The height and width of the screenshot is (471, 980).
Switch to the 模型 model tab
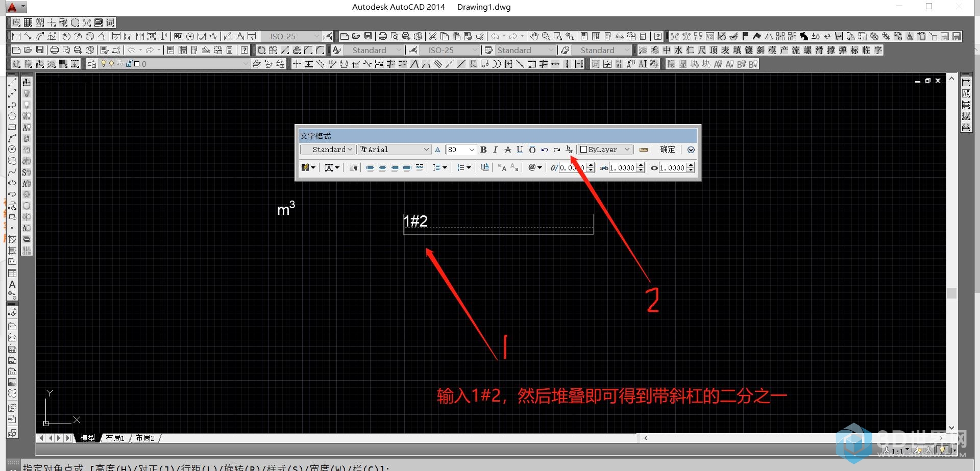(x=87, y=438)
